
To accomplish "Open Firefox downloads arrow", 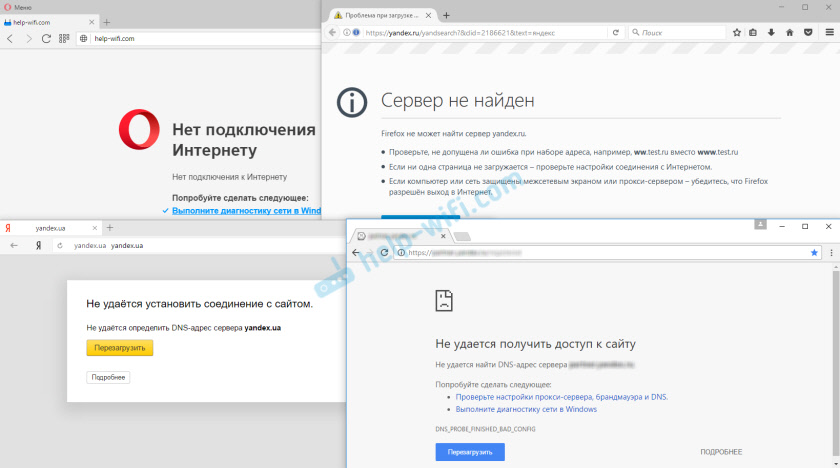I will tap(771, 33).
